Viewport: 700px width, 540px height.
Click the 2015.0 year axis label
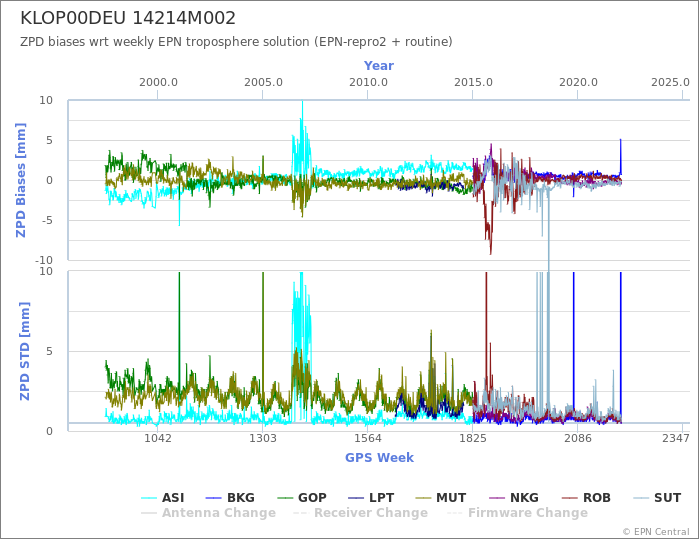[473, 83]
